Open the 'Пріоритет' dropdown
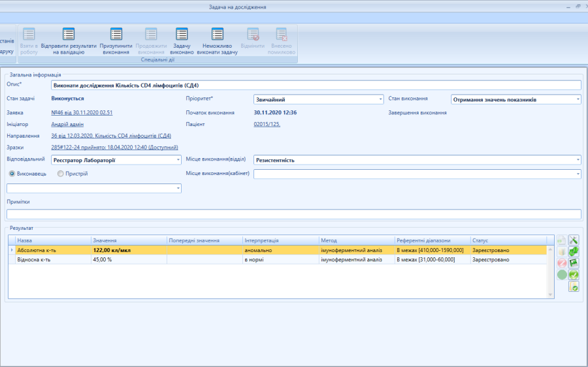 click(x=380, y=99)
